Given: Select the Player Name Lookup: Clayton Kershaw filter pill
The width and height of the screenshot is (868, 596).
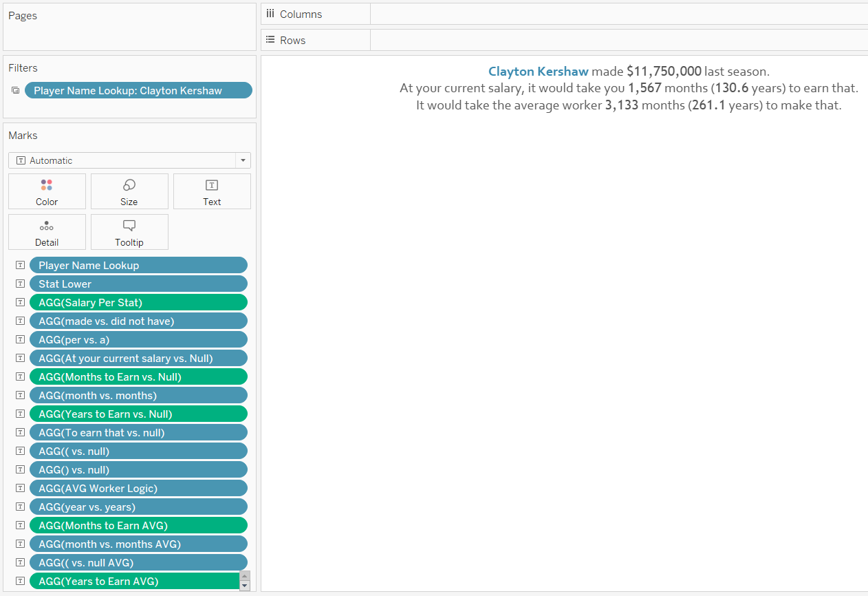Looking at the screenshot, I should (138, 89).
